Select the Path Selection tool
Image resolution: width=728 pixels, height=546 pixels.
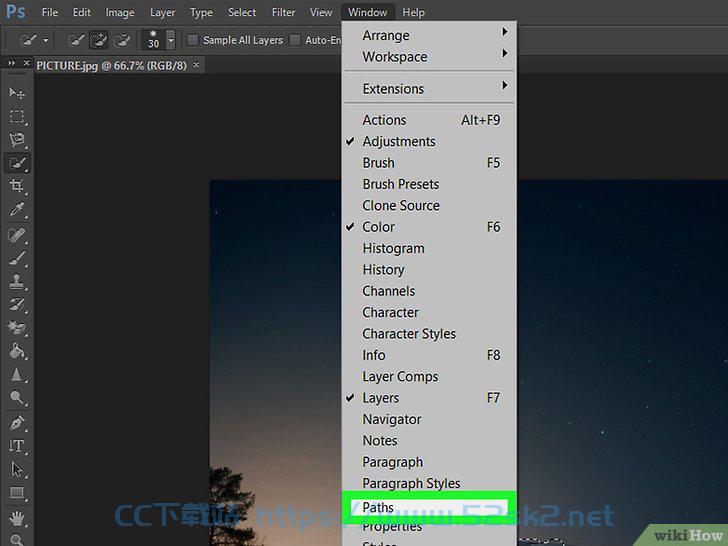17,469
